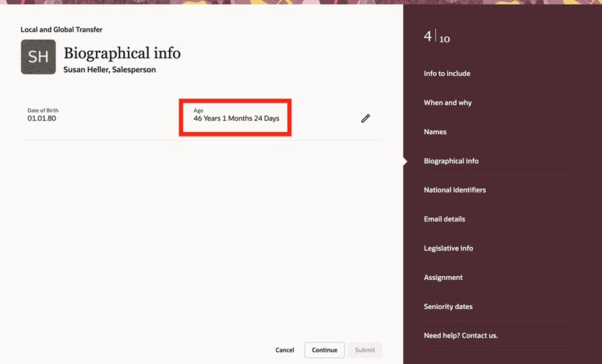Open the National identifiers step
This screenshot has width=602, height=364.
[454, 190]
